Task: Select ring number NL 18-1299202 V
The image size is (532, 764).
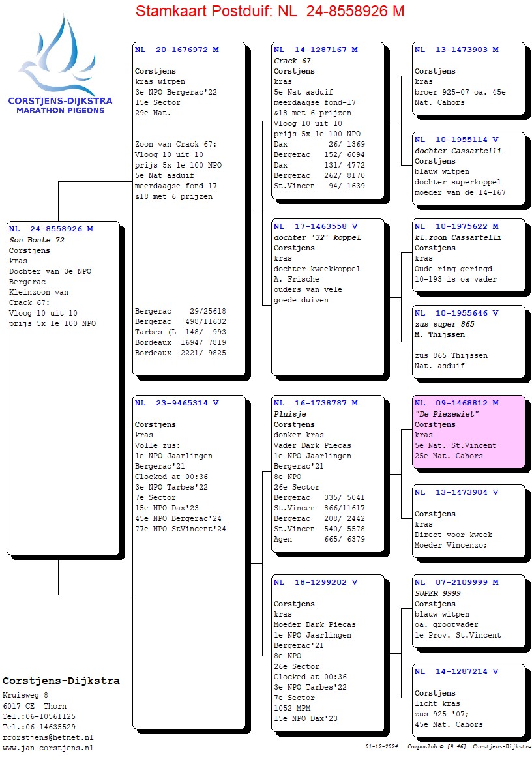Action: click(x=316, y=582)
